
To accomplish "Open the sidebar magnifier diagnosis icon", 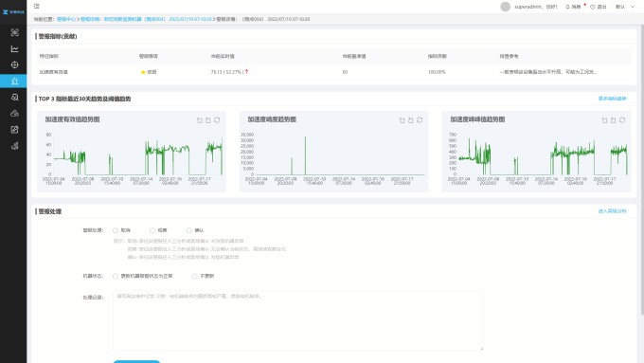I will coord(15,98).
